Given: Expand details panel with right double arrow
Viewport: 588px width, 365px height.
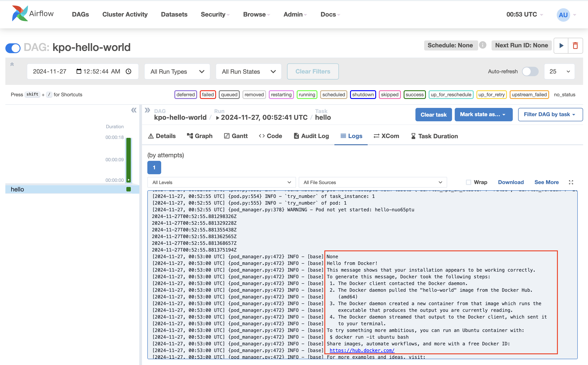Looking at the screenshot, I should [147, 110].
